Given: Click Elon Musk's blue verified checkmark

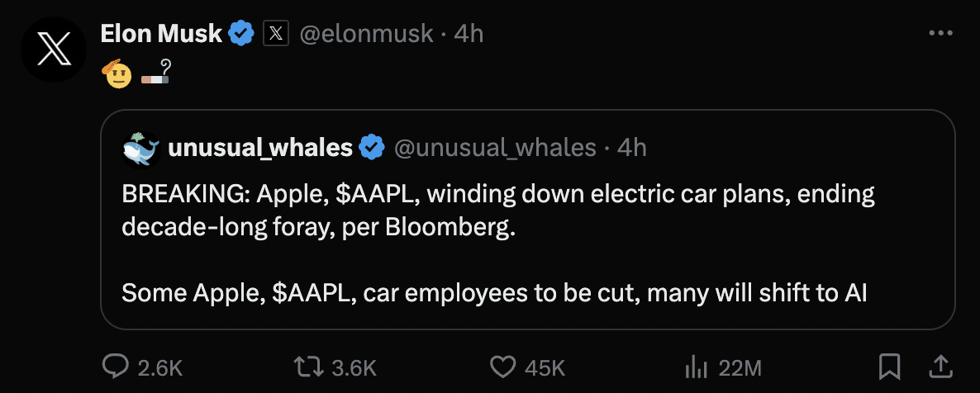Looking at the screenshot, I should pos(240,34).
